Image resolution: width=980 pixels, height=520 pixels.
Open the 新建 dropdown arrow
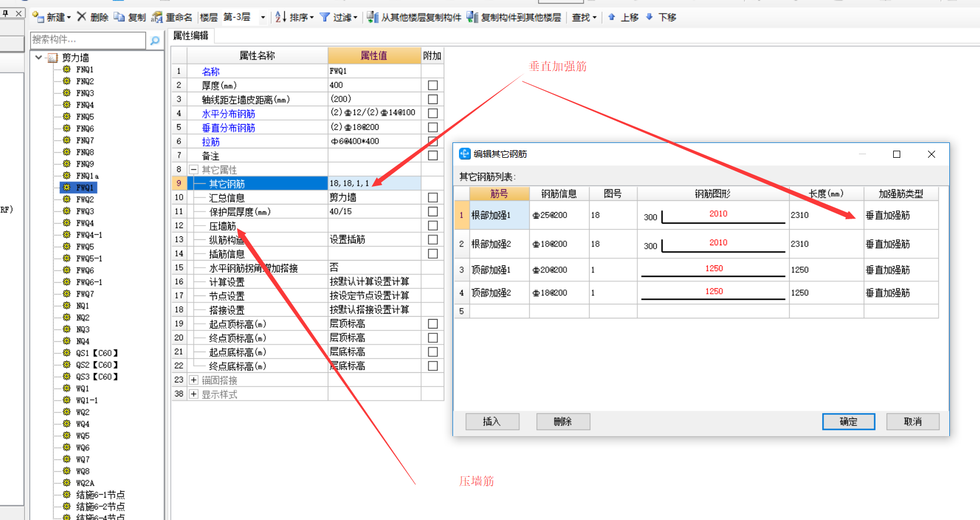[69, 18]
